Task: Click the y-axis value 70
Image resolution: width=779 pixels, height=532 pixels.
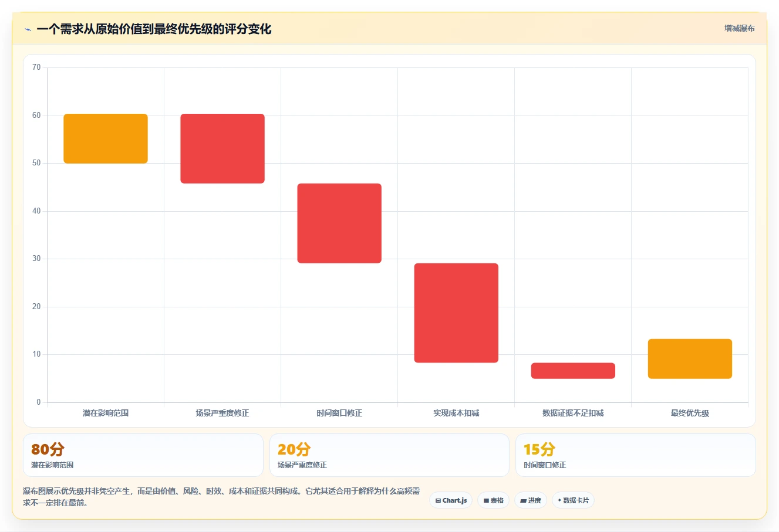Action: 36,67
